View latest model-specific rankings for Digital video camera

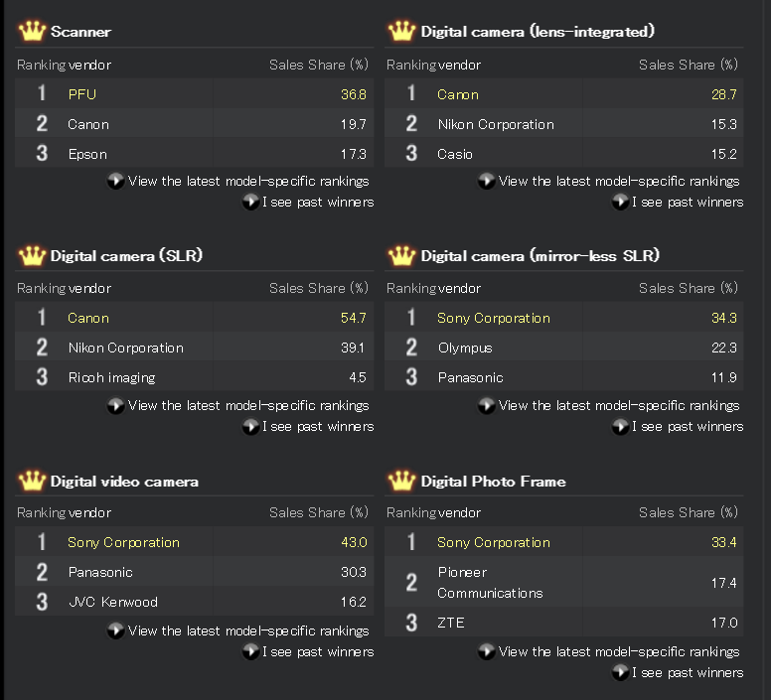click(248, 630)
